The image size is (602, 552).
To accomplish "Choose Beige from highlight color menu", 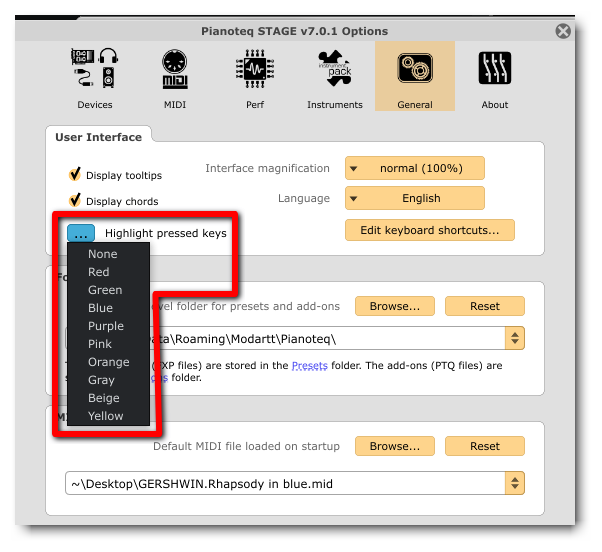I will pyautogui.click(x=108, y=398).
